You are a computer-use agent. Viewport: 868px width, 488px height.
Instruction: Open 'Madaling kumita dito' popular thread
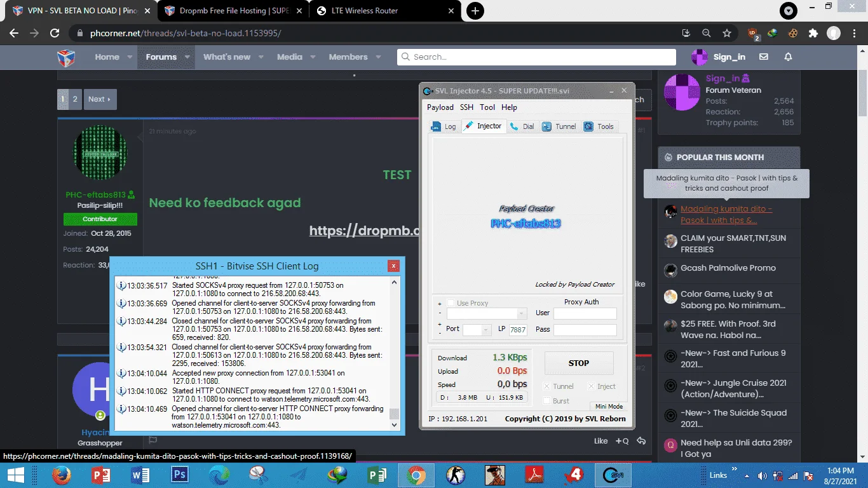point(726,214)
